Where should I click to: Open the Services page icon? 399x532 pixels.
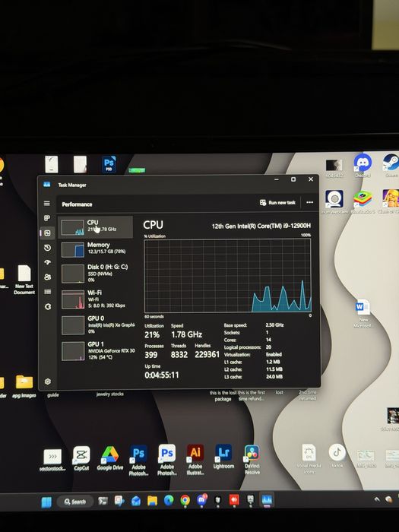(48, 307)
